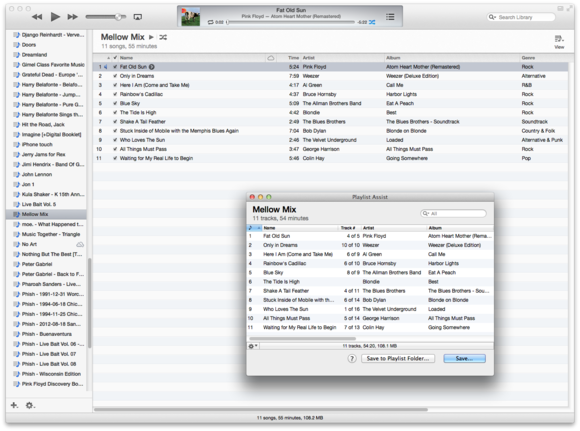Viewport: 580px width, 431px height.
Task: Click the Jon 1 playlist icon
Action: pyautogui.click(x=16, y=184)
